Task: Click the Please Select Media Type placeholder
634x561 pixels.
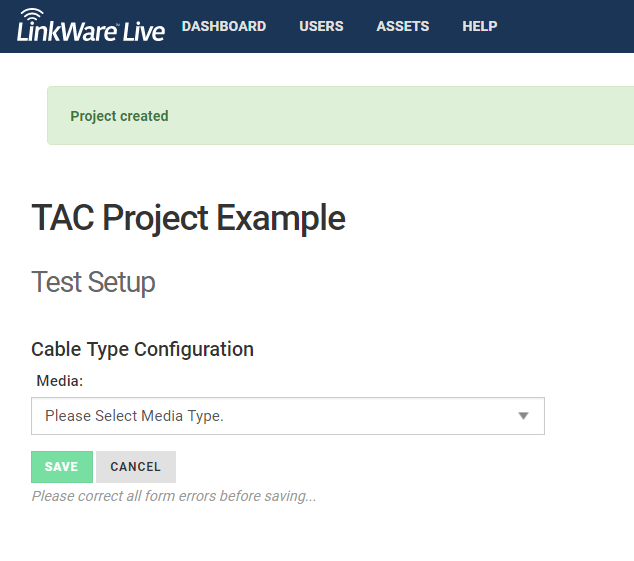Action: [134, 416]
